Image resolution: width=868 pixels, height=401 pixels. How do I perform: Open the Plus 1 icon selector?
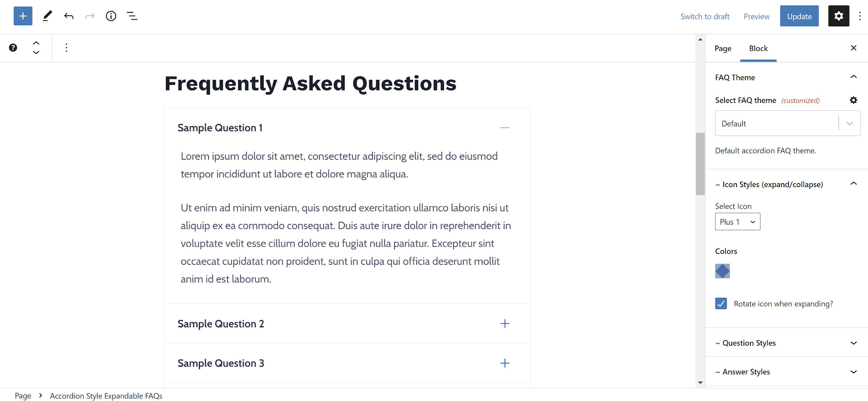click(x=737, y=221)
